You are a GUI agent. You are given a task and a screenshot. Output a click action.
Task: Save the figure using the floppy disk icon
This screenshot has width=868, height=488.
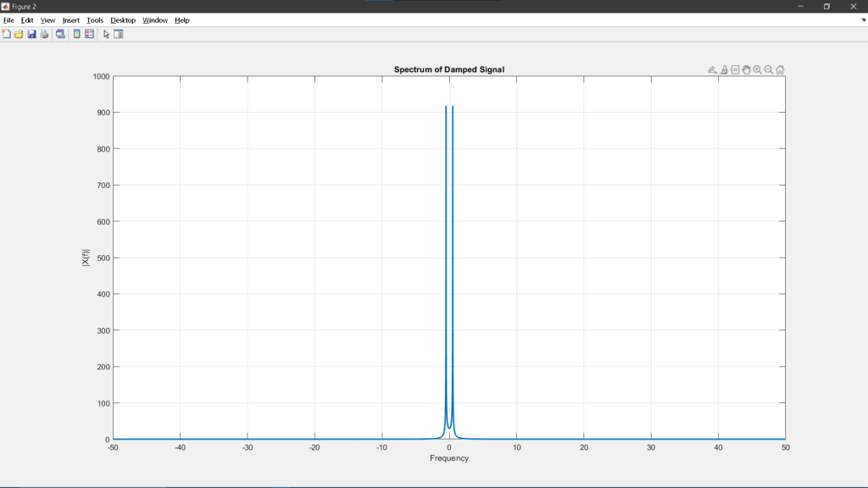(31, 34)
